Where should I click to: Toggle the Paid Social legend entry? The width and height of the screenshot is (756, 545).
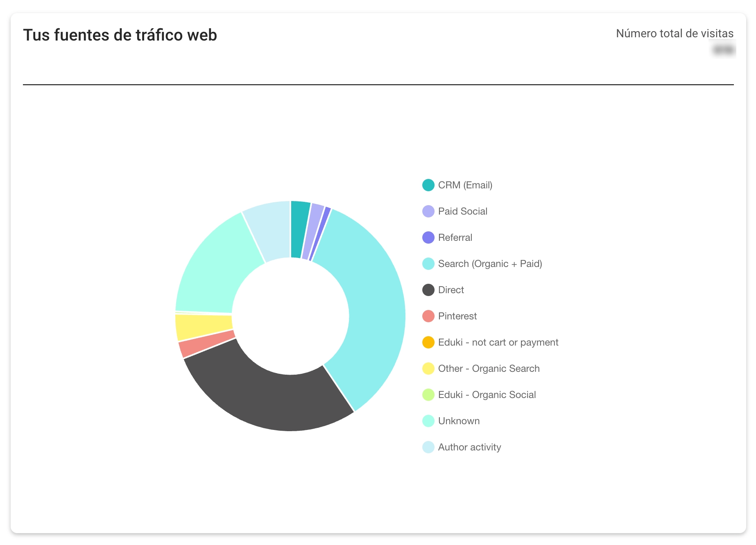tap(462, 211)
